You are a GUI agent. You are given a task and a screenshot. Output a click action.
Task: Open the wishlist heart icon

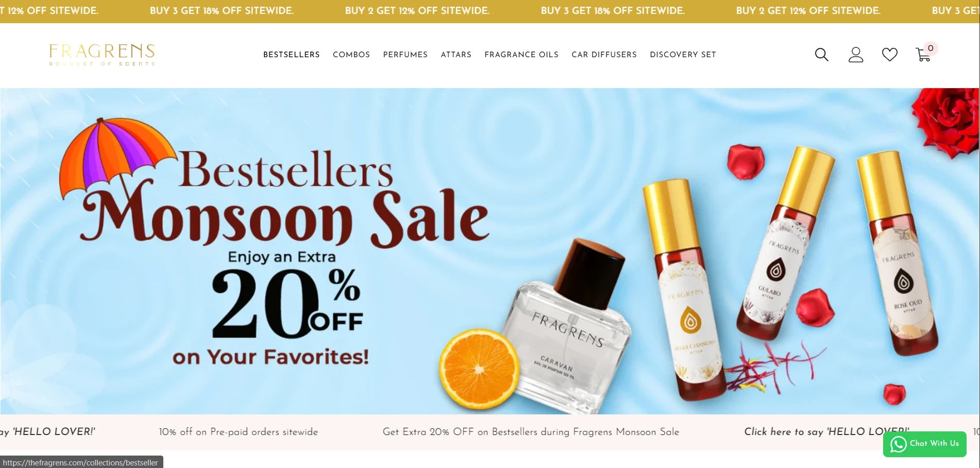point(890,55)
